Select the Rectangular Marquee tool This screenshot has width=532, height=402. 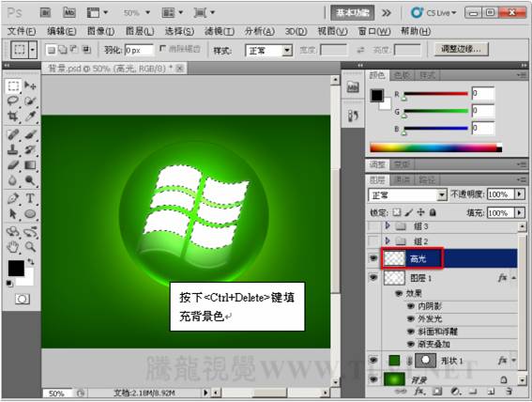[13, 85]
